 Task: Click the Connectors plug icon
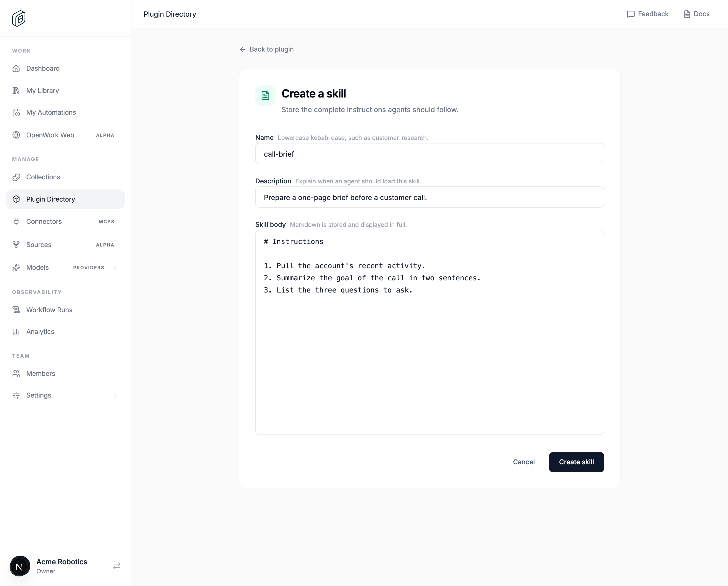click(x=16, y=222)
